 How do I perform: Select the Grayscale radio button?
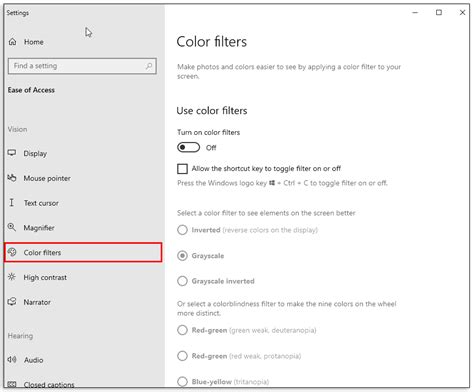182,256
